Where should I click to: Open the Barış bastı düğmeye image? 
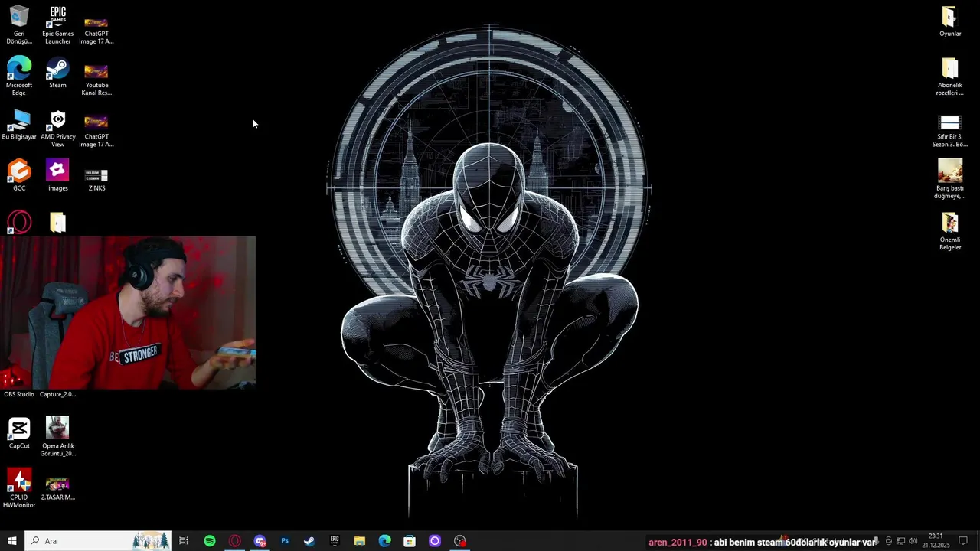949,179
